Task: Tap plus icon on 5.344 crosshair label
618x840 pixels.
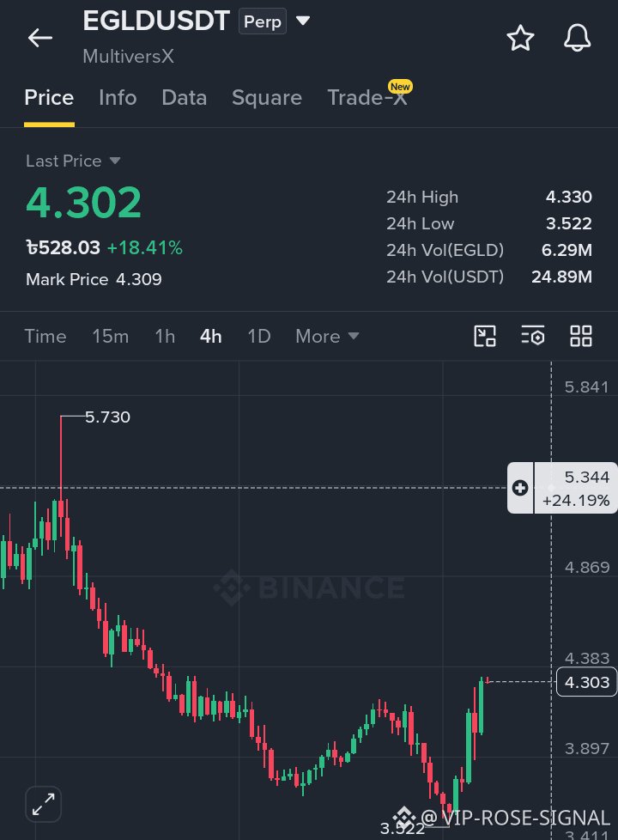Action: tap(520, 488)
